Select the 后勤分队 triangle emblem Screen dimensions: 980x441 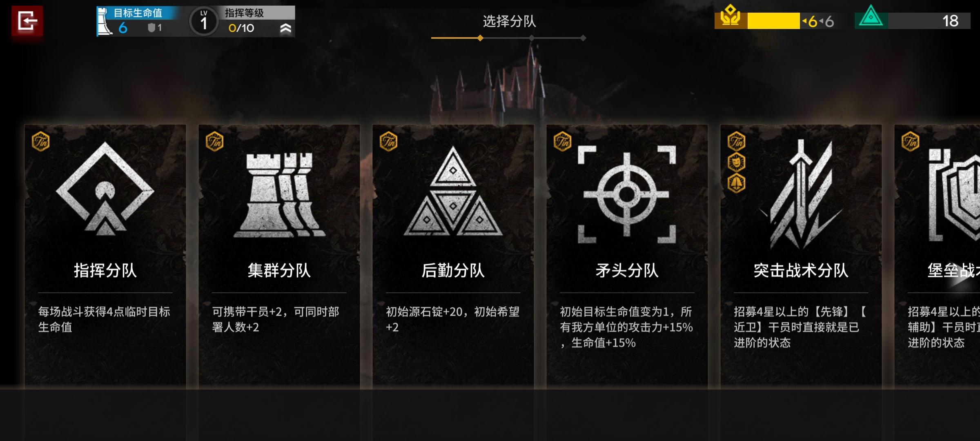453,191
